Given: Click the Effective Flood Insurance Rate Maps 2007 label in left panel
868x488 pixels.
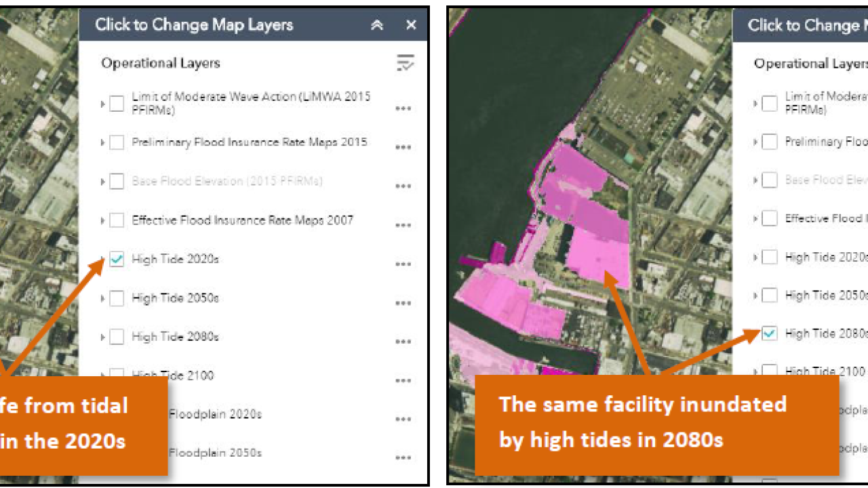Looking at the screenshot, I should 242,220.
